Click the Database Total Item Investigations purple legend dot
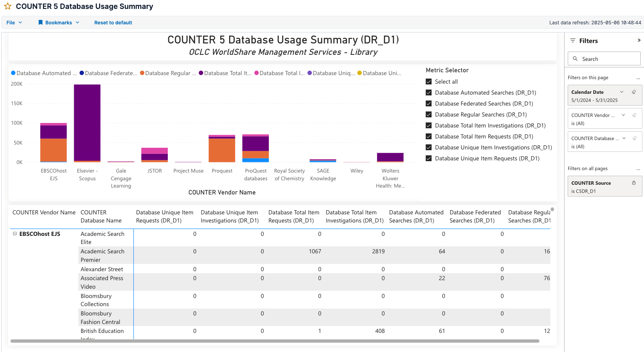644x352 pixels. point(201,73)
